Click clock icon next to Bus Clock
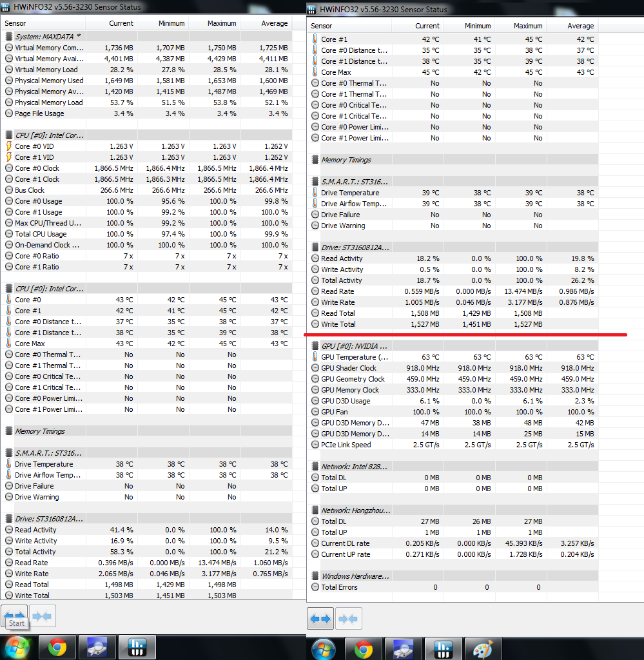Viewport: 644px width, 660px height. tap(9, 190)
